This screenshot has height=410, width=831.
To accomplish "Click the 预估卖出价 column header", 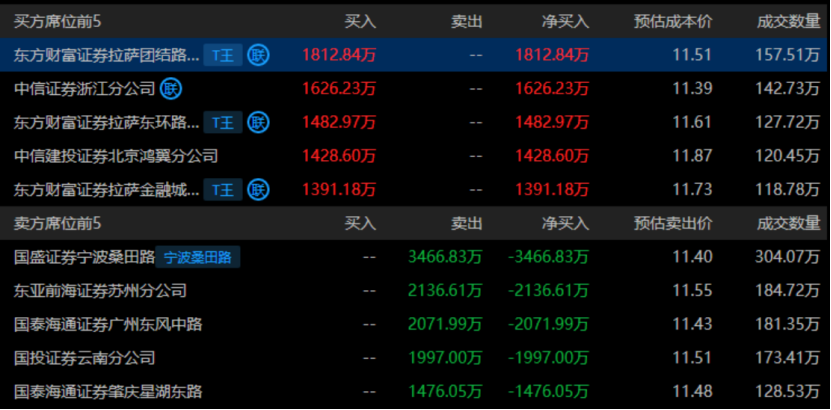I will coord(673,224).
